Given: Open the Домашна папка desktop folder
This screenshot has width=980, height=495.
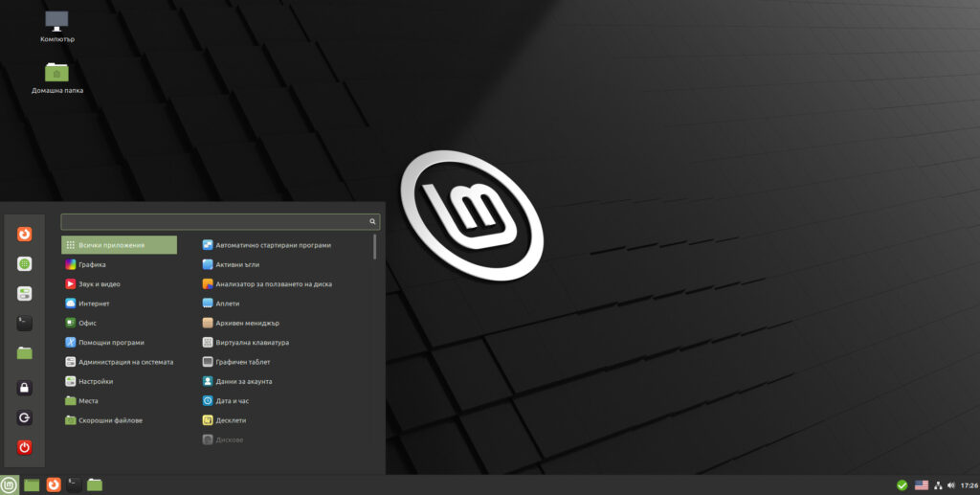Looking at the screenshot, I should click(x=56, y=79).
